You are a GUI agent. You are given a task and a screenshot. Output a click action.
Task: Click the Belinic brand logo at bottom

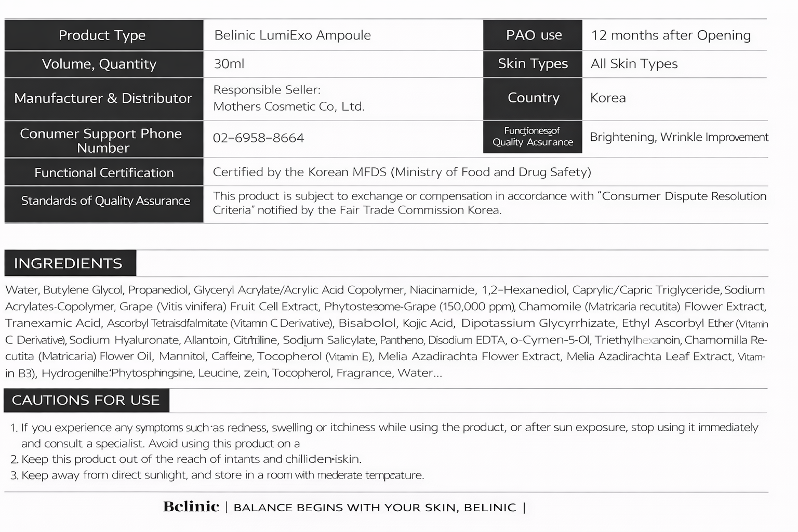191,507
